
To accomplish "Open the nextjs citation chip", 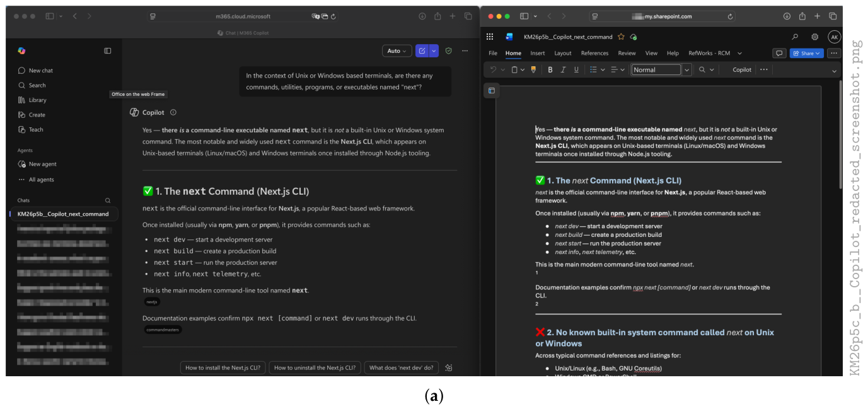I will [151, 302].
